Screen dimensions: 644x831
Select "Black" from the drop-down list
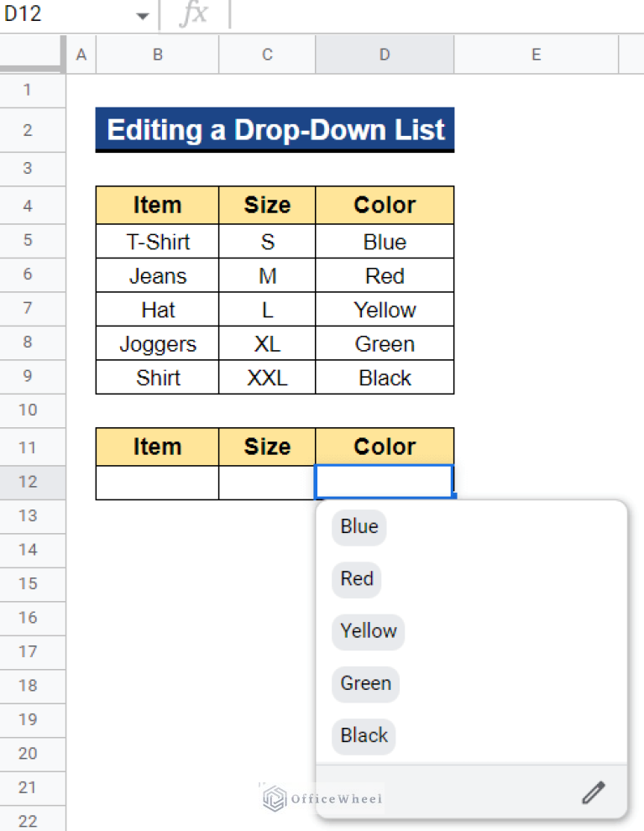click(x=363, y=736)
